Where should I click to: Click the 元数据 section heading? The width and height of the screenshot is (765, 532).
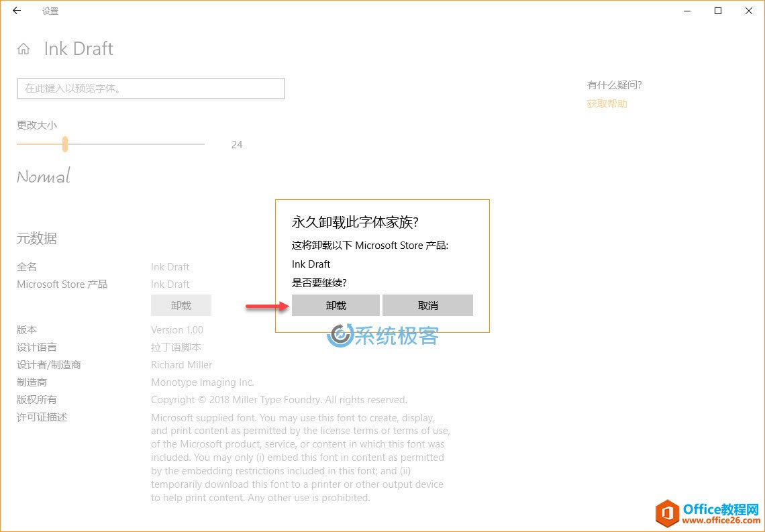(37, 238)
